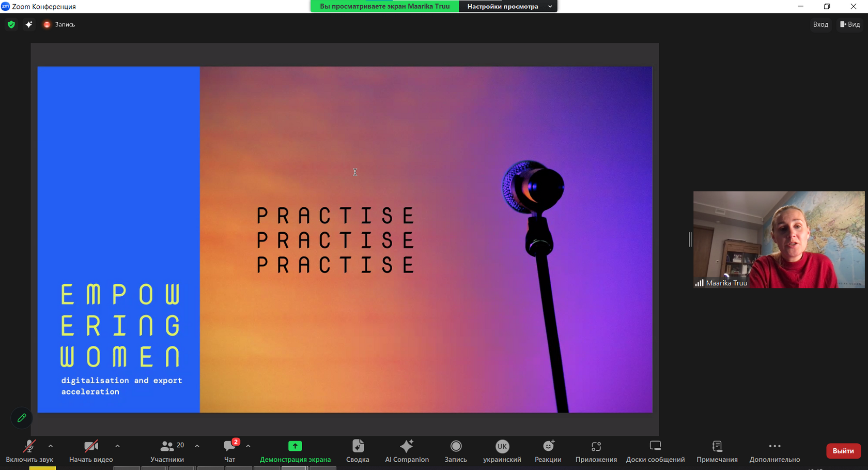868x470 pixels.
Task: Open the Примечания notes panel
Action: coord(717,451)
